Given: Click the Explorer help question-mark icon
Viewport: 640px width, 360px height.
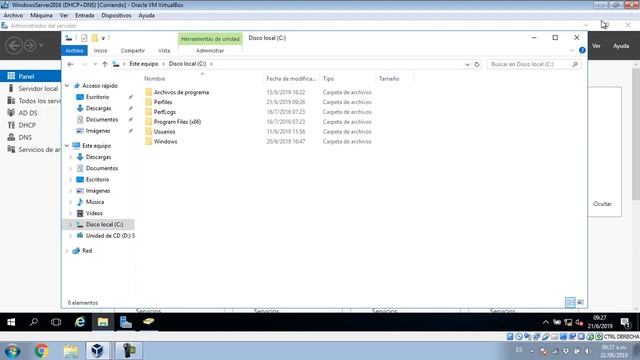Looking at the screenshot, I should (582, 50).
